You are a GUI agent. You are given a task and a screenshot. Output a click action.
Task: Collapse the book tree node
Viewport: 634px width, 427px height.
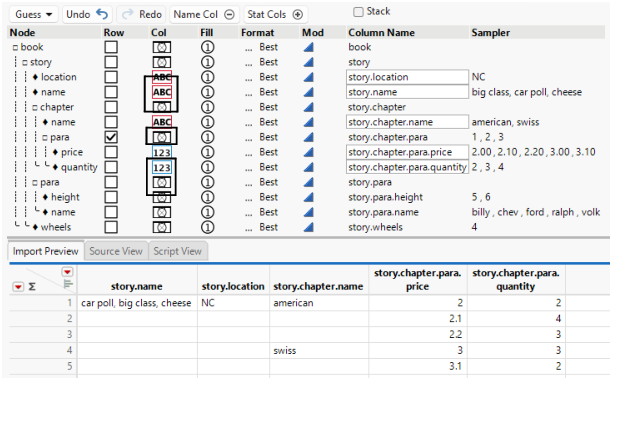(x=15, y=48)
